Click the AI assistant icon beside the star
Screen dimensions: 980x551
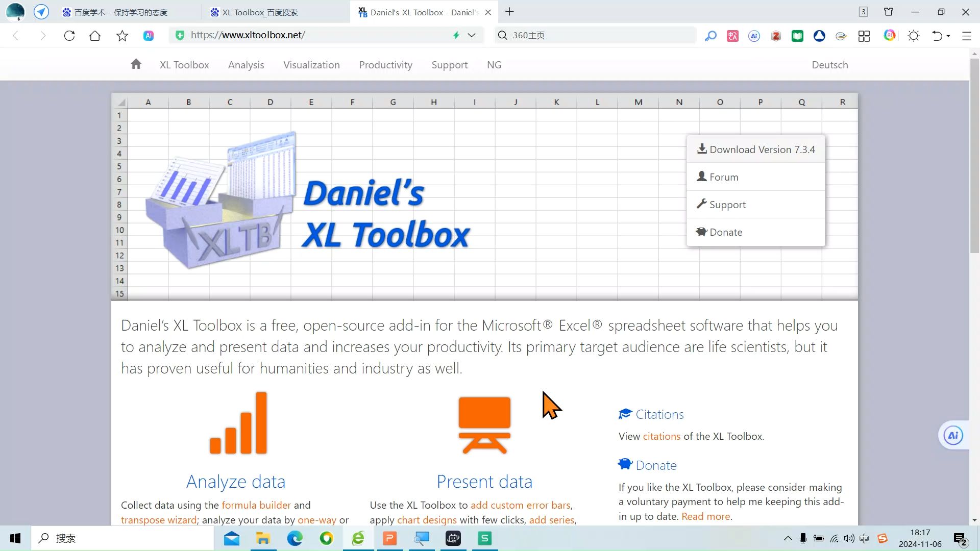coord(149,36)
